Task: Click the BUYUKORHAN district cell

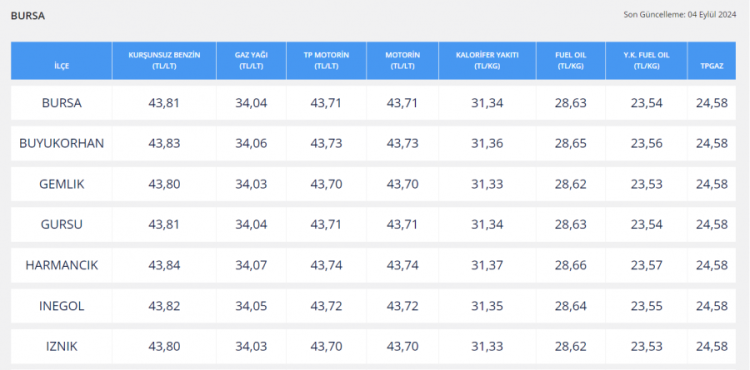Action: (62, 143)
